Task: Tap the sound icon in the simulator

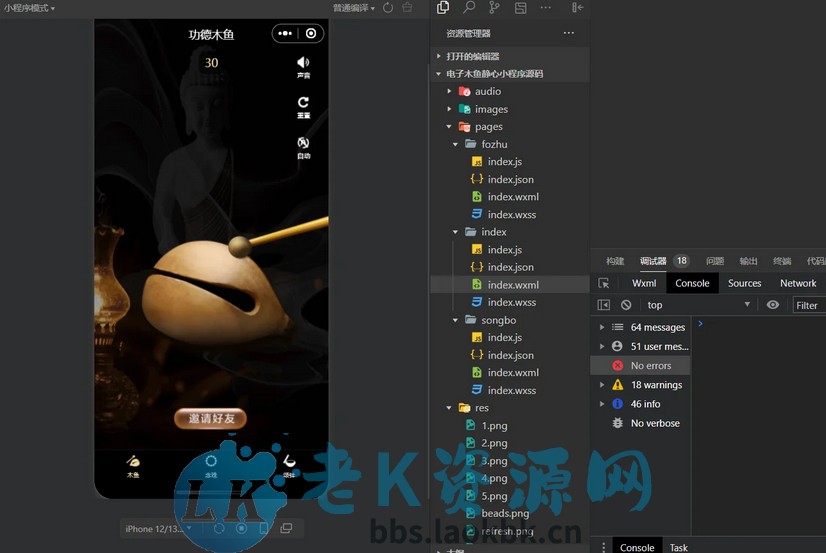Action: click(303, 67)
